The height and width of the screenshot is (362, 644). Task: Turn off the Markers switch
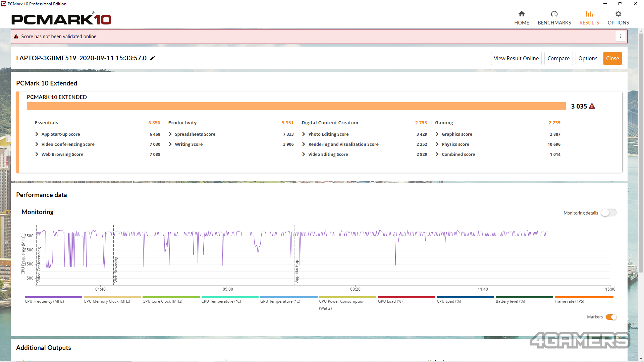[x=611, y=317]
